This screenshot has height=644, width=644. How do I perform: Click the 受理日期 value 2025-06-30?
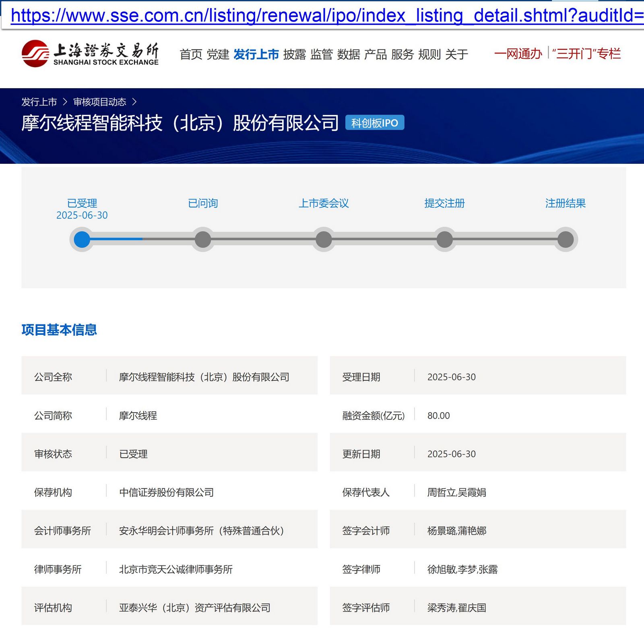(451, 377)
